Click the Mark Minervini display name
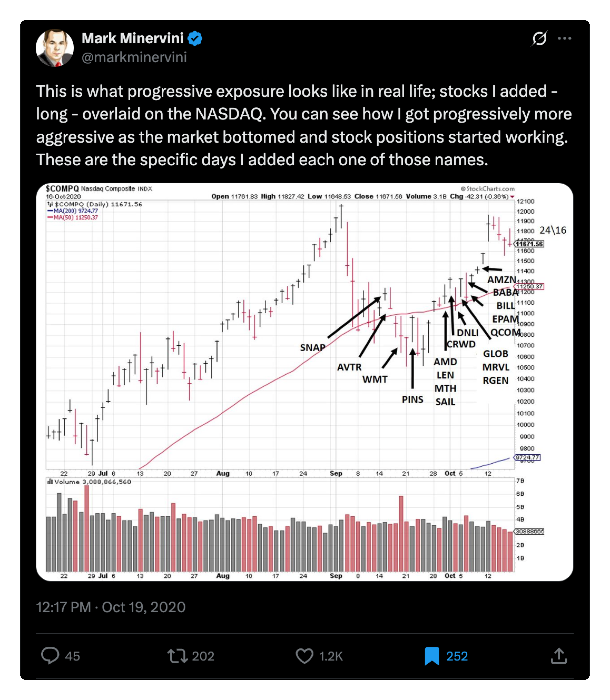 pos(132,38)
